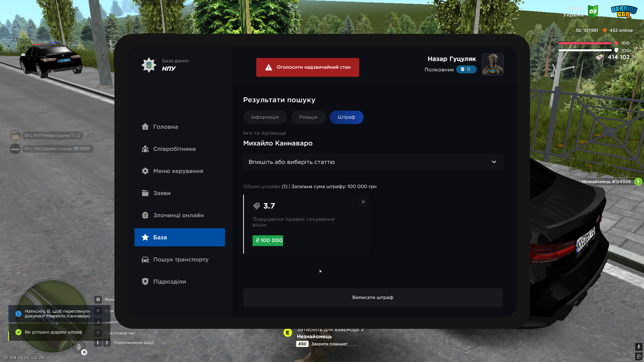Image resolution: width=644 pixels, height=362 pixels.
Task: Click the green ₴ 100 000 fine amount
Action: pyautogui.click(x=268, y=240)
